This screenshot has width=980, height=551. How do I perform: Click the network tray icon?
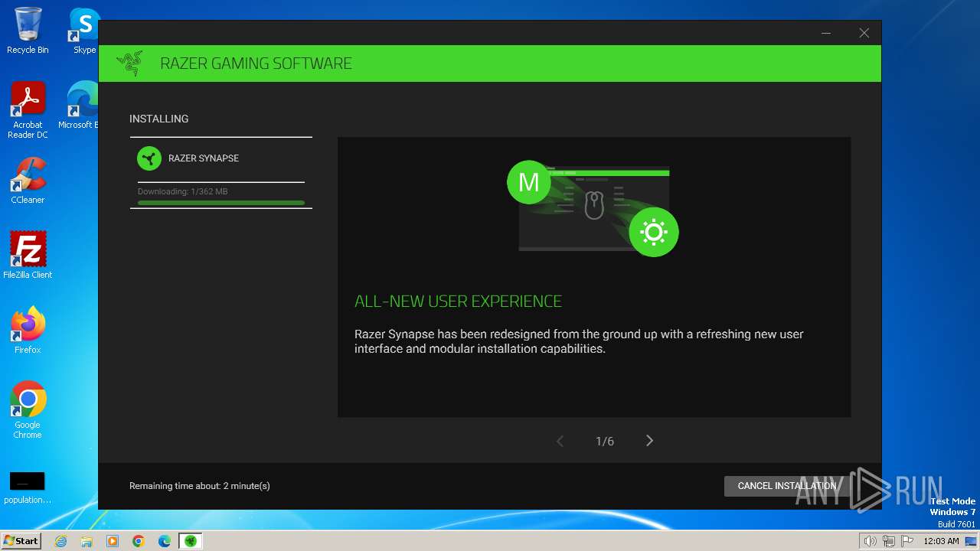889,541
